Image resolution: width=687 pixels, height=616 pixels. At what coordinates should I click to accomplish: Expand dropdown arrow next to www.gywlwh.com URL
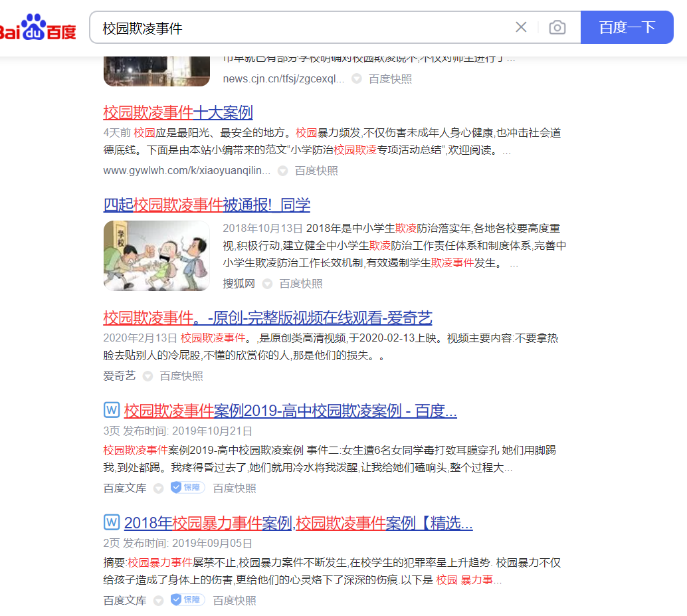282,171
